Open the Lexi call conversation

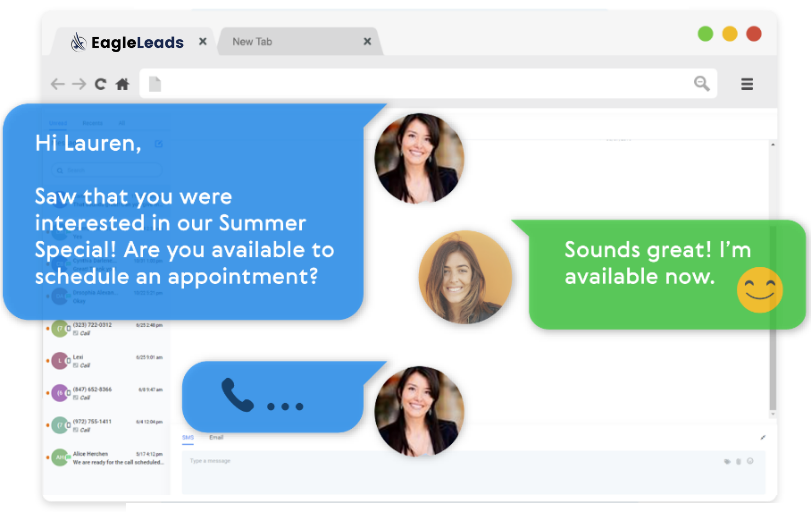pos(106,361)
